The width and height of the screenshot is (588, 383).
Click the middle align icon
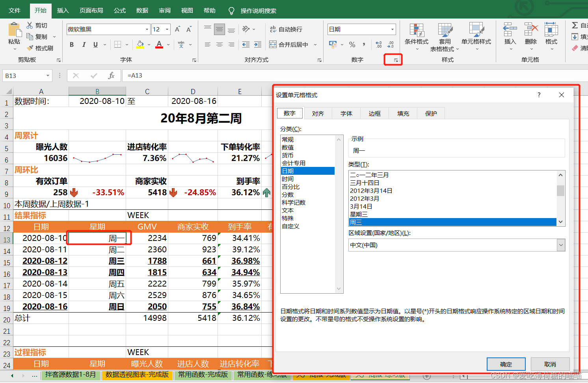tap(220, 29)
